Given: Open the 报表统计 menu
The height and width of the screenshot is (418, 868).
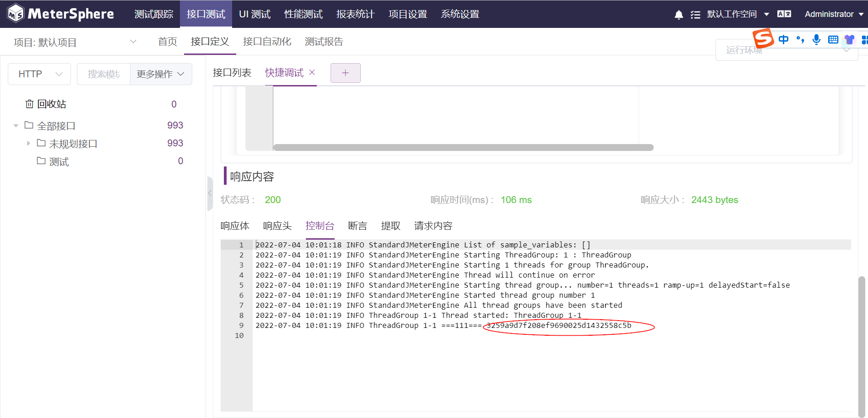Looking at the screenshot, I should [356, 14].
